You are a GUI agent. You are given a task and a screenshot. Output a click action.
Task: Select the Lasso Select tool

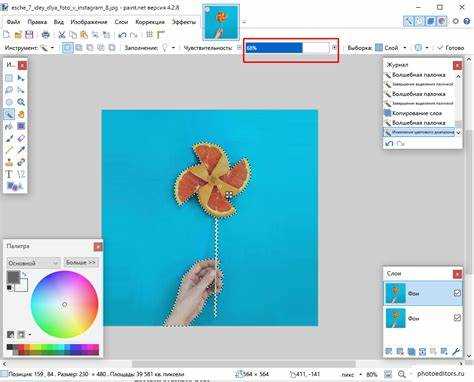pos(9,90)
